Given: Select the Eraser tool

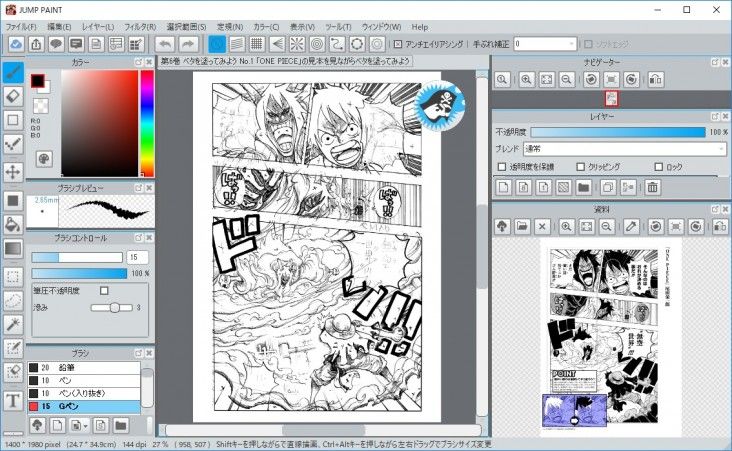Looking at the screenshot, I should pos(13,96).
